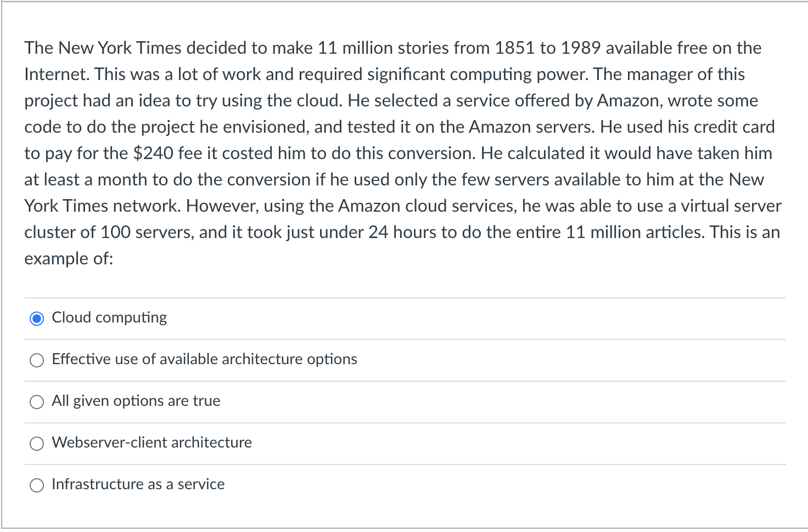Screen dimensions: 808x532
Task: Click '100 servers' in the question paragraph
Action: 147,232
